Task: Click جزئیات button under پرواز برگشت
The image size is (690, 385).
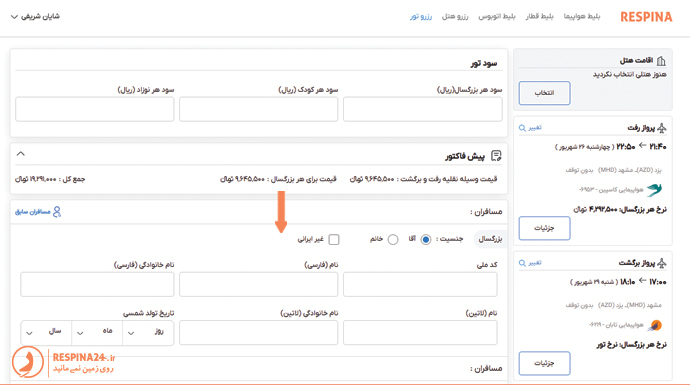Action: [544, 363]
